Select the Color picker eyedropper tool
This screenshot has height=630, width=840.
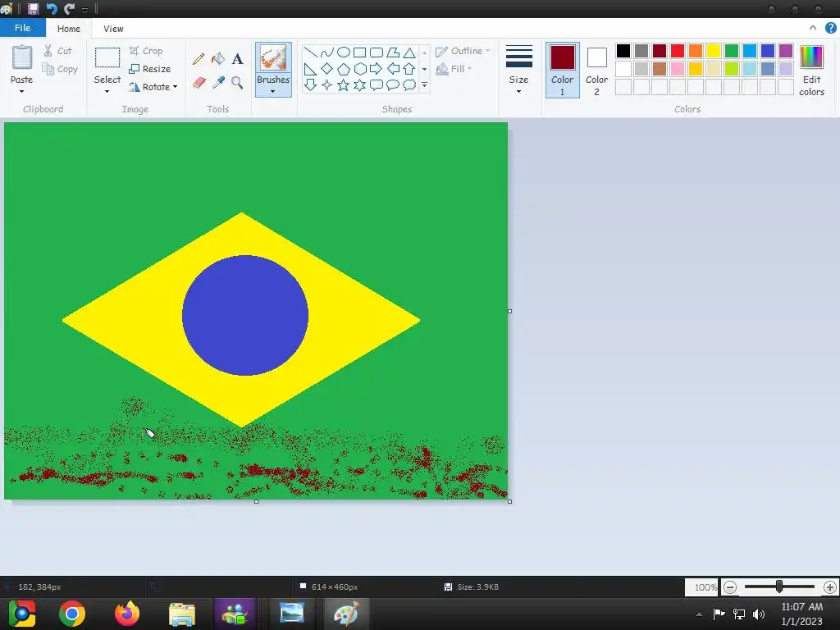pos(218,83)
